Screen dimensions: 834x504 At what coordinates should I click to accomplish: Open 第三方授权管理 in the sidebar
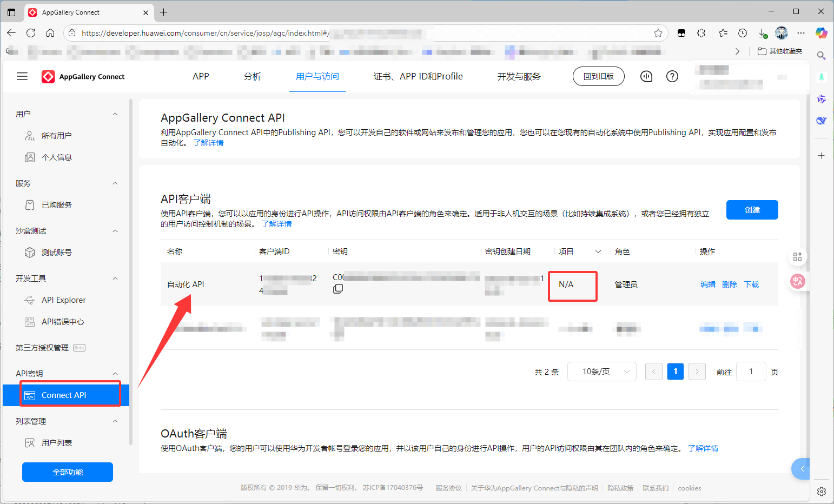pyautogui.click(x=42, y=348)
